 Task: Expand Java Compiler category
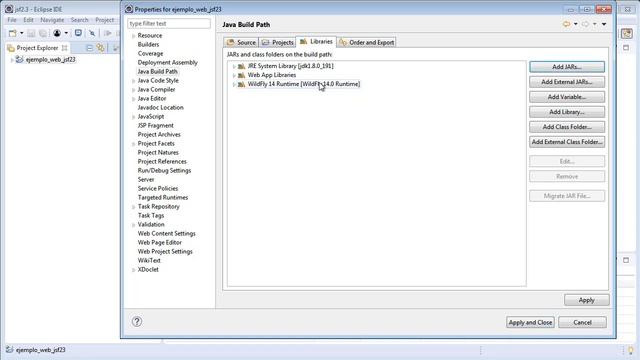tap(133, 90)
